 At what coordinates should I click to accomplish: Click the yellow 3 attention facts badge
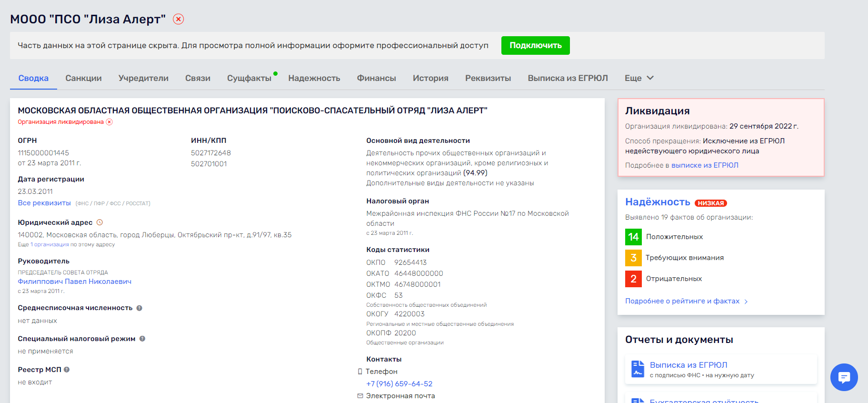point(633,258)
